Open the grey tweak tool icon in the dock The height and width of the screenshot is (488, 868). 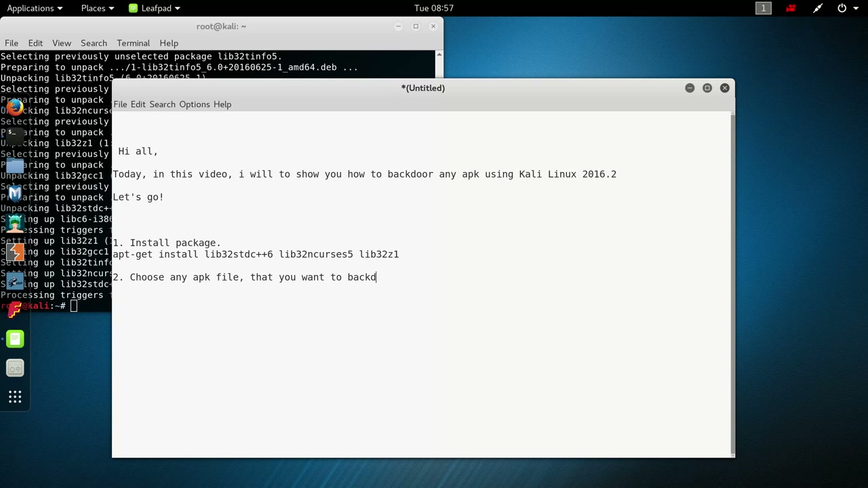(15, 368)
